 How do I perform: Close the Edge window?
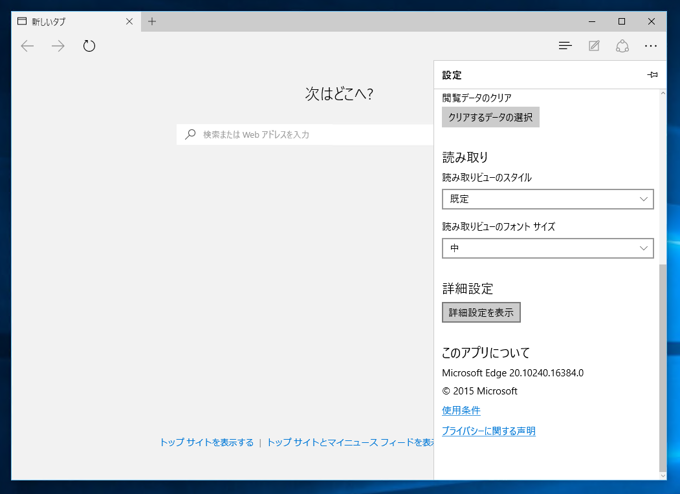651,21
